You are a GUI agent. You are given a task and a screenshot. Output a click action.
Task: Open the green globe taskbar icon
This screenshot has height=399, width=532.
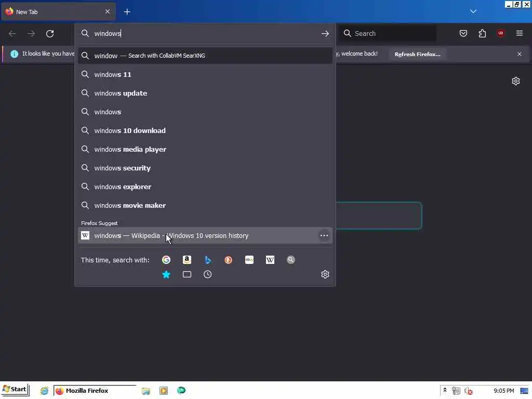pos(181,391)
